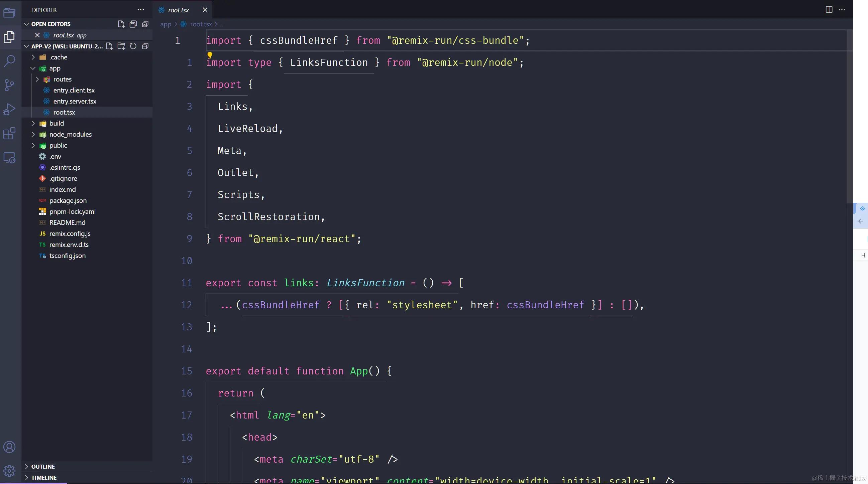
Task: Click line number 11 in the gutter
Action: tap(186, 283)
